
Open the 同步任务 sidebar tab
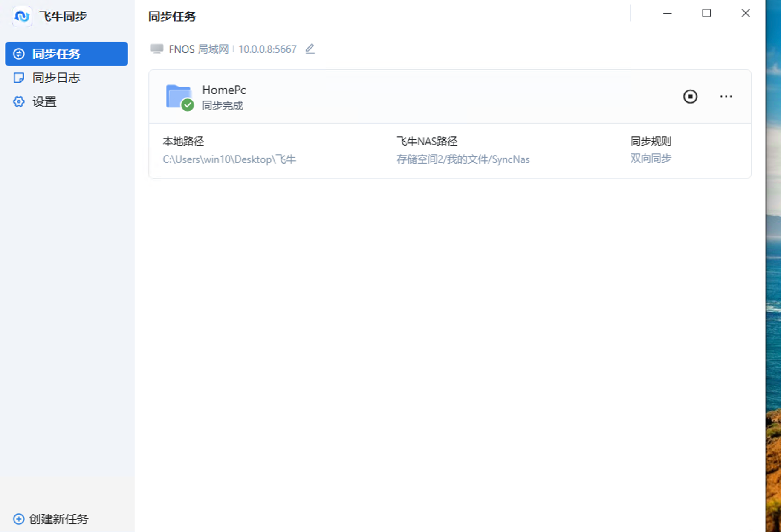point(67,54)
